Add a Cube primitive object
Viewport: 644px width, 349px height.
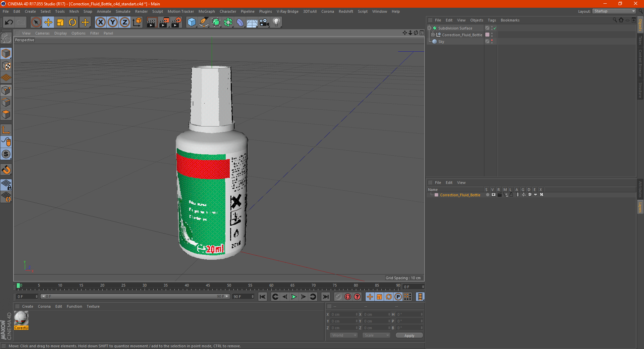(192, 22)
